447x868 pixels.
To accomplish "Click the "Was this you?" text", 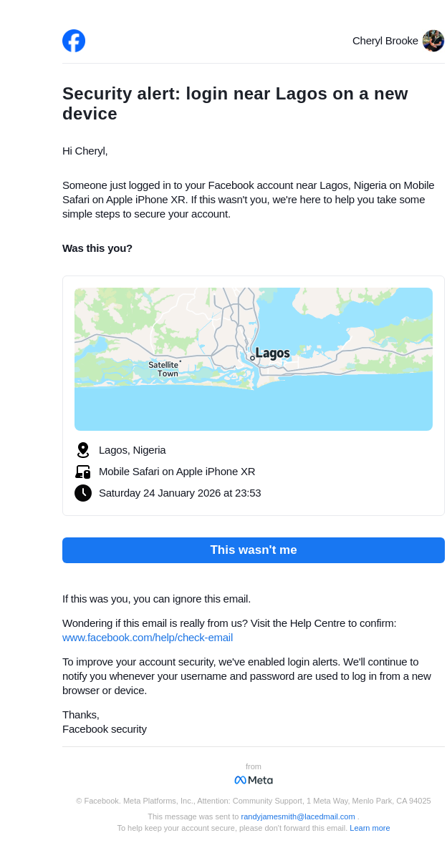I will pyautogui.click(x=97, y=248).
